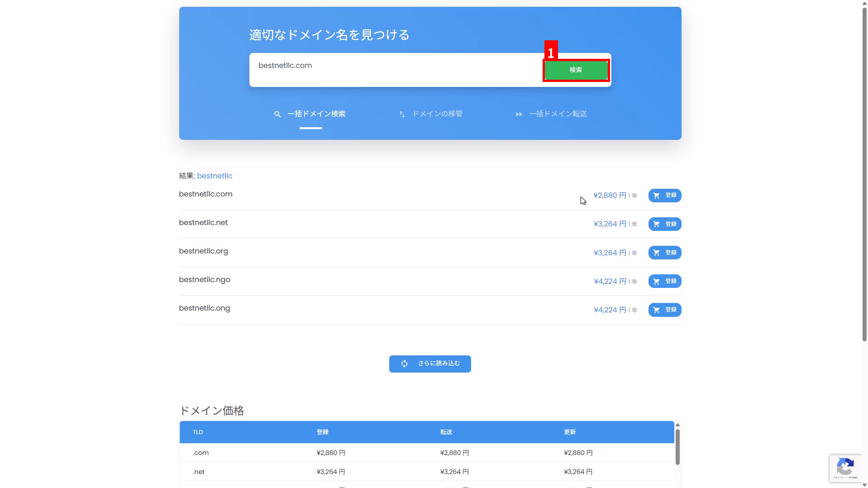Click the cart icon for bestnetllc.ngo
Image resolution: width=868 pixels, height=488 pixels.
pos(657,281)
